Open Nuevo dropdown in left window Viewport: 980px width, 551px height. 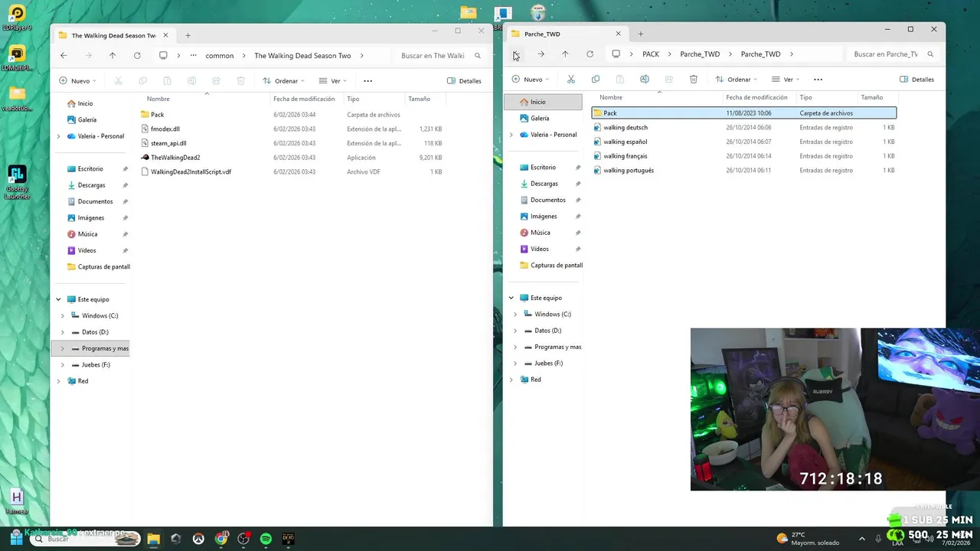78,80
